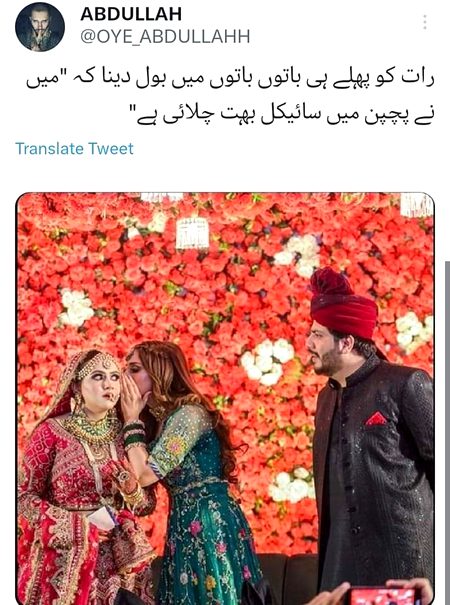Image resolution: width=450 pixels, height=605 pixels.
Task: Tap the green bangles on the wrist
Action: tap(135, 435)
